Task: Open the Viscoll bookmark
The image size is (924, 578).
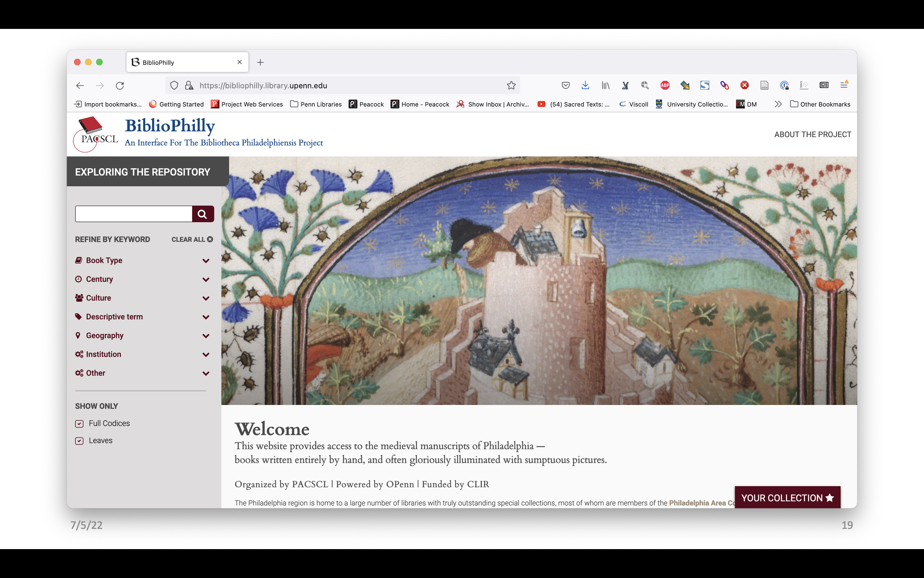Action: [x=634, y=104]
